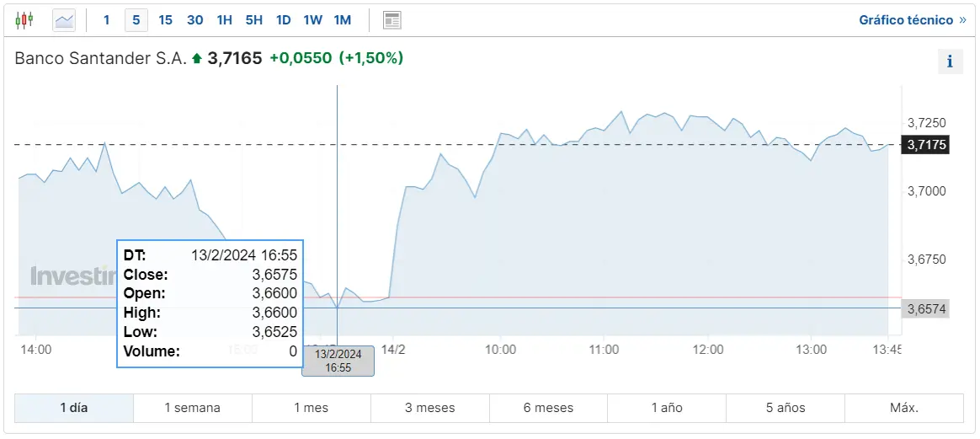Set interval to 1 minute
The height and width of the screenshot is (439, 980).
(106, 20)
